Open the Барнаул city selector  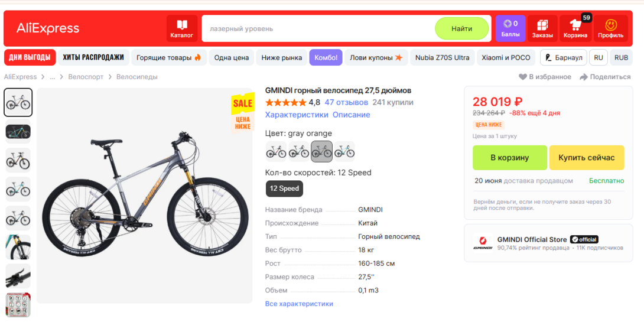(564, 58)
